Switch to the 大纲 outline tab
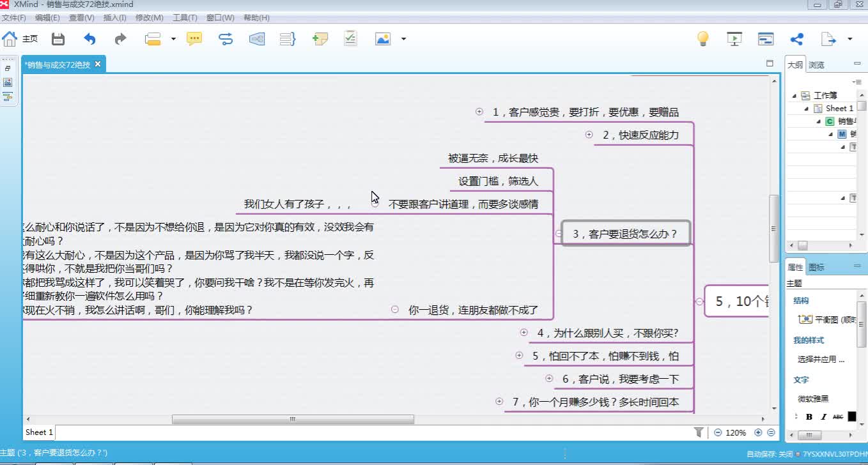 (x=795, y=65)
